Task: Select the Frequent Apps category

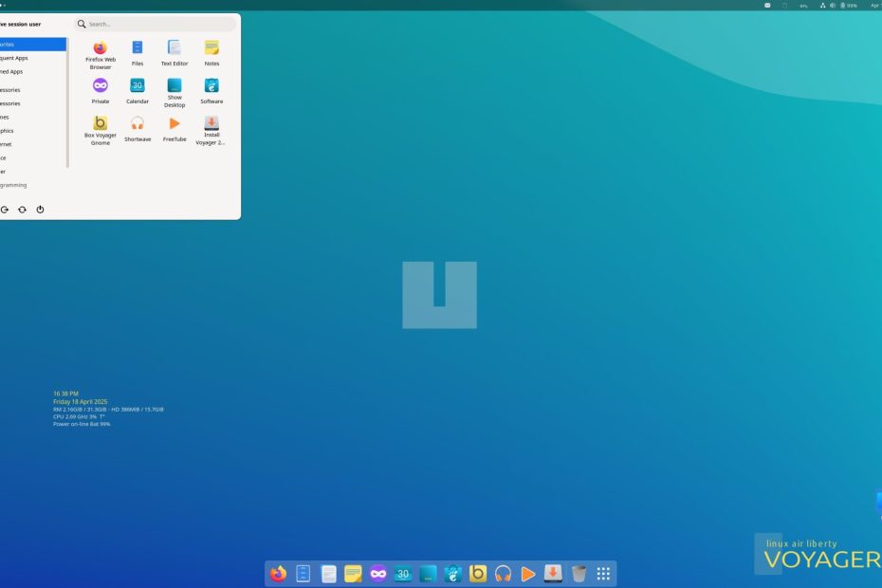Action: [32, 58]
